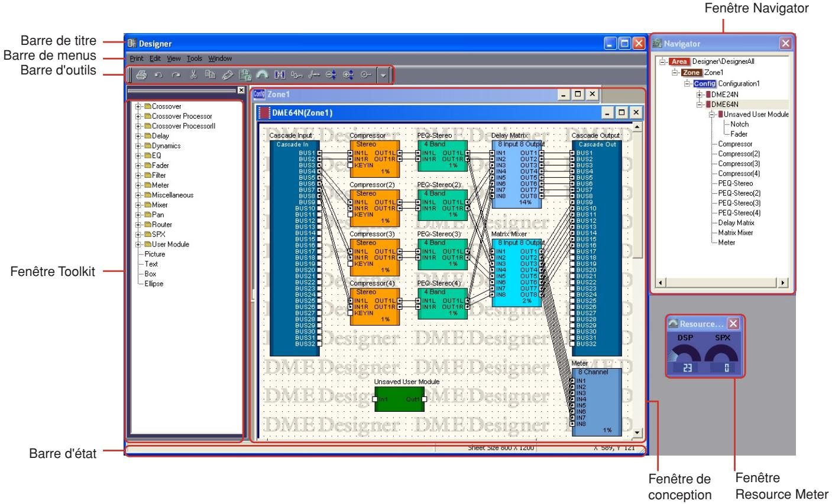Select the Delay Matrix 8 Input block
832x504 pixels.
tap(517, 174)
